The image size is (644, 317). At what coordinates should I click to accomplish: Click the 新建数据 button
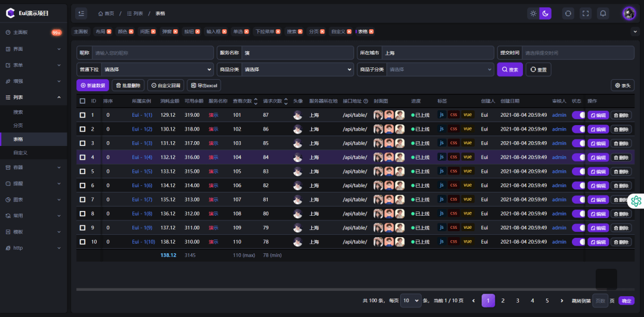[93, 85]
